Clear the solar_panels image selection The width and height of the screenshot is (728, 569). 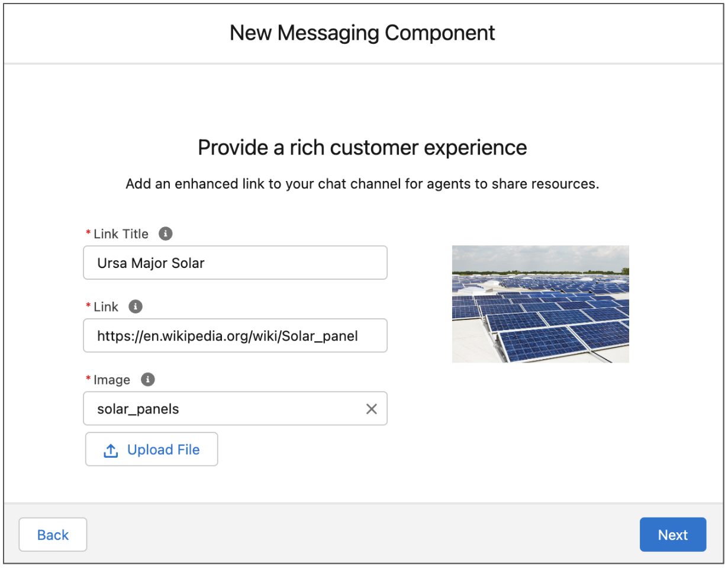click(x=372, y=409)
